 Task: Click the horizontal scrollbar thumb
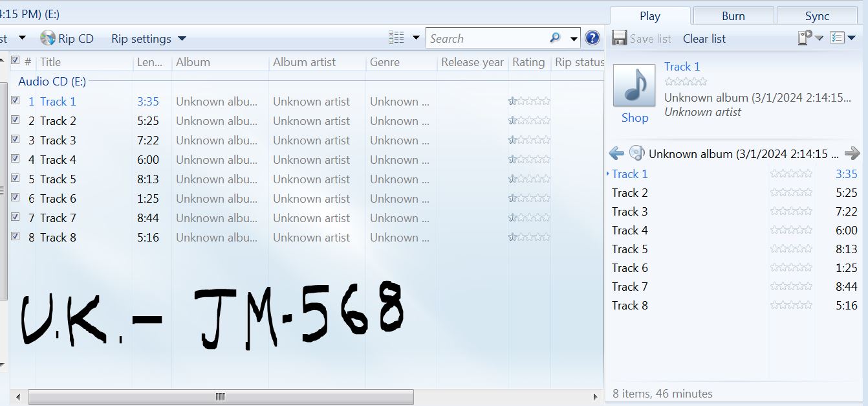coord(220,397)
